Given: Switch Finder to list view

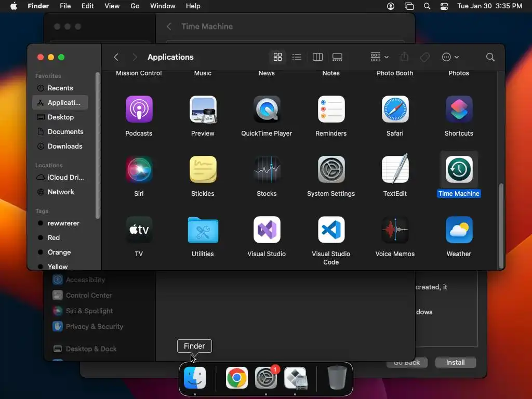Looking at the screenshot, I should [x=297, y=57].
